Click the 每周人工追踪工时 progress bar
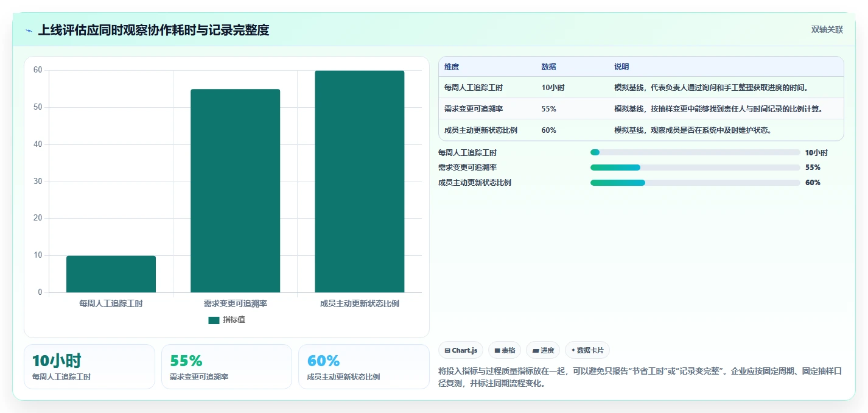Image resolution: width=868 pixels, height=413 pixels. (695, 152)
